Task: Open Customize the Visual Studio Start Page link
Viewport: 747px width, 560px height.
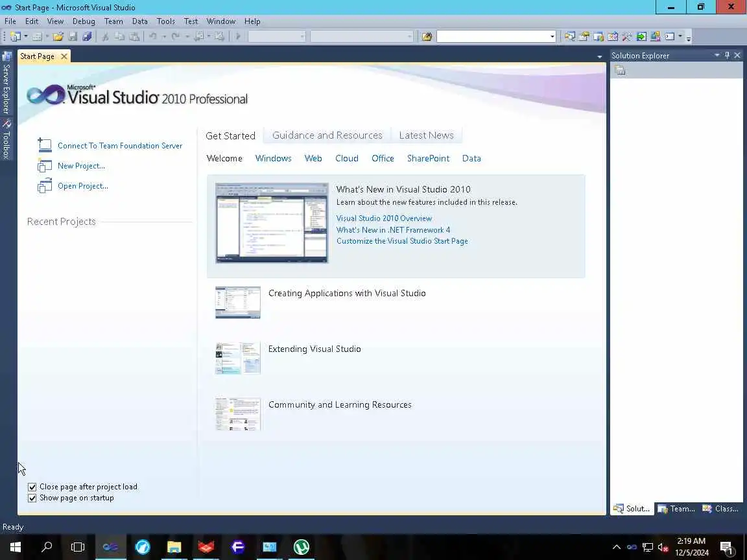Action: coord(402,241)
